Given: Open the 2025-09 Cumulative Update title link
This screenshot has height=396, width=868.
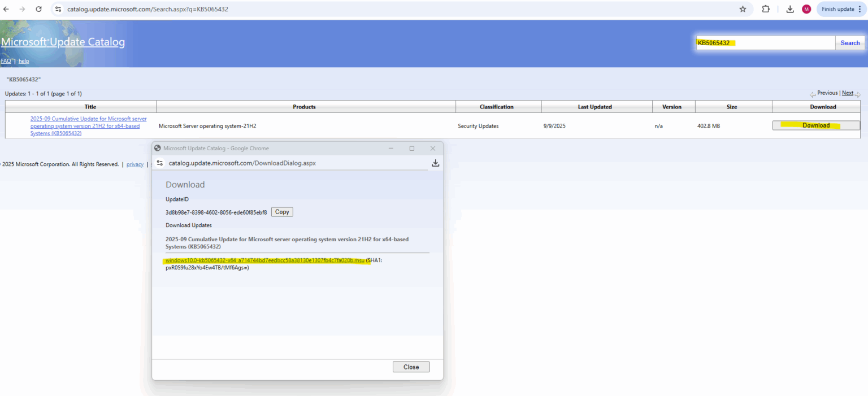Looking at the screenshot, I should pyautogui.click(x=89, y=126).
